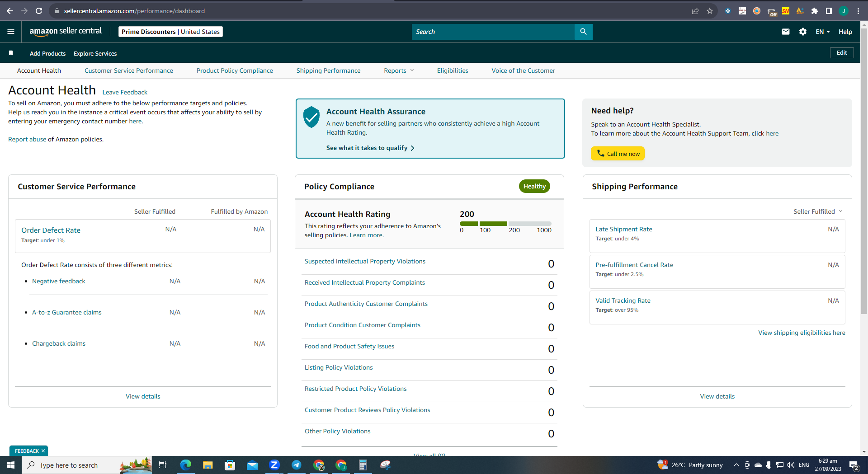Click the Amazon Seller Central logo

66,31
